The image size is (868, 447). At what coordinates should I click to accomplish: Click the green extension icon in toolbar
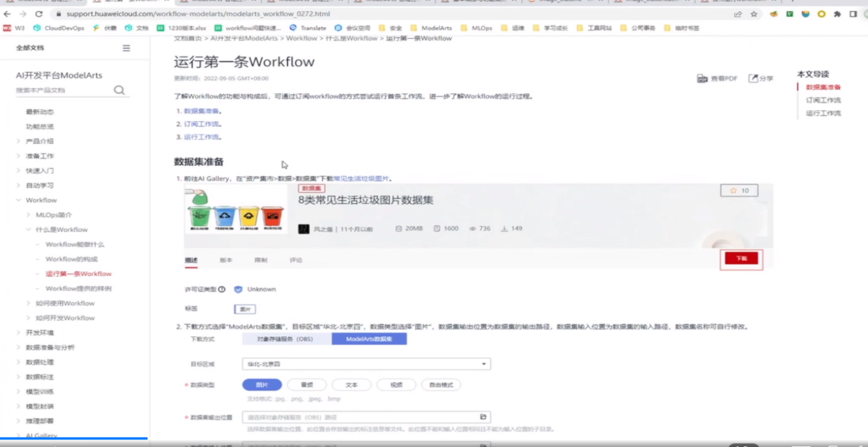pos(790,14)
